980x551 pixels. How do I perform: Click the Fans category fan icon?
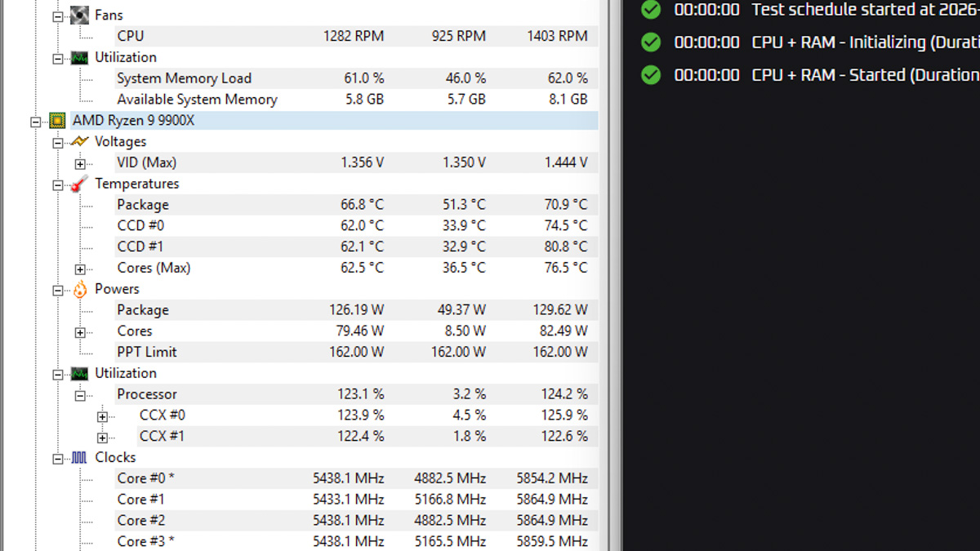click(x=79, y=15)
